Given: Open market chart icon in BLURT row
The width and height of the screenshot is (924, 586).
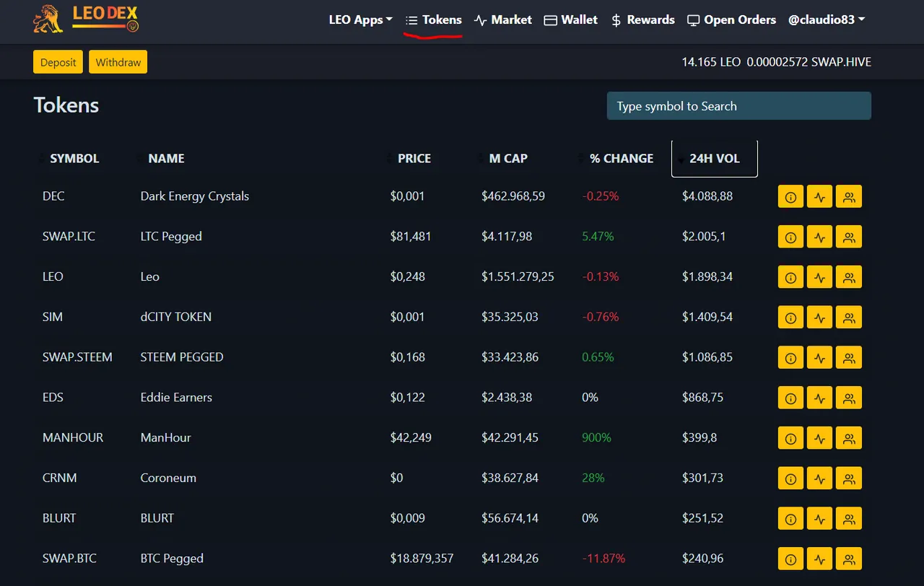Looking at the screenshot, I should (819, 518).
